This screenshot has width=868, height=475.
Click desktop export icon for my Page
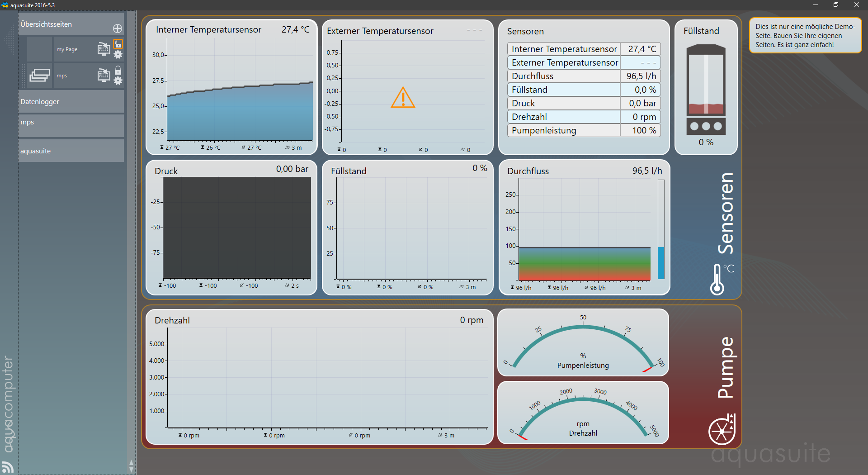pyautogui.click(x=104, y=49)
